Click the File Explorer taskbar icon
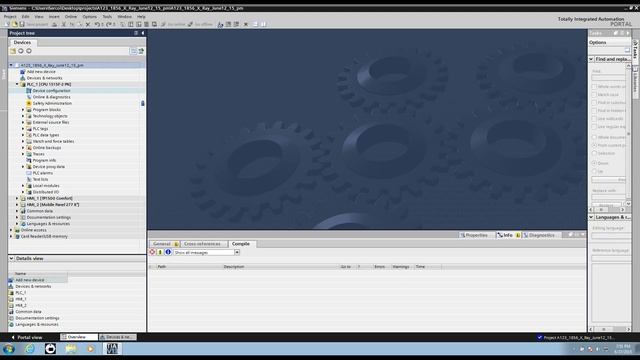 click(x=71, y=349)
